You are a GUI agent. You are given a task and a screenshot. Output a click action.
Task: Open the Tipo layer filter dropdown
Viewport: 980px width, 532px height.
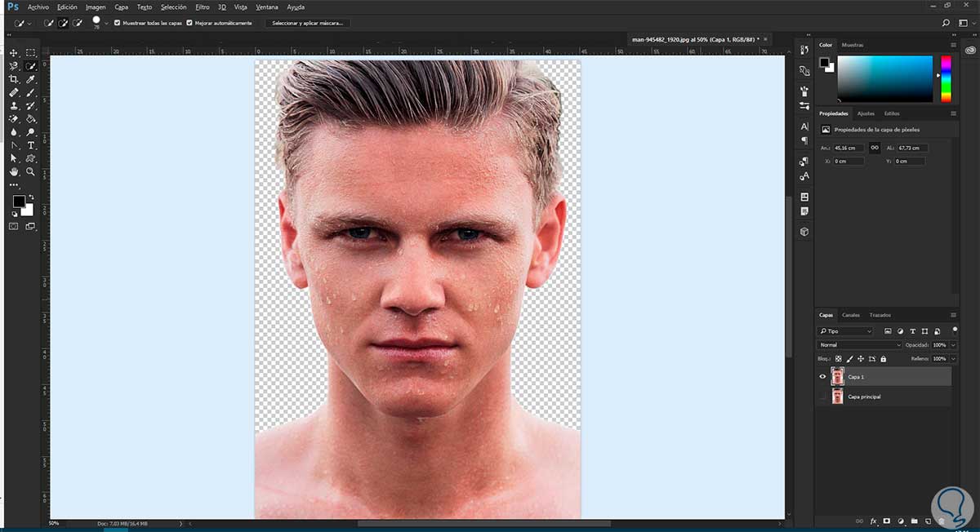[x=845, y=331]
